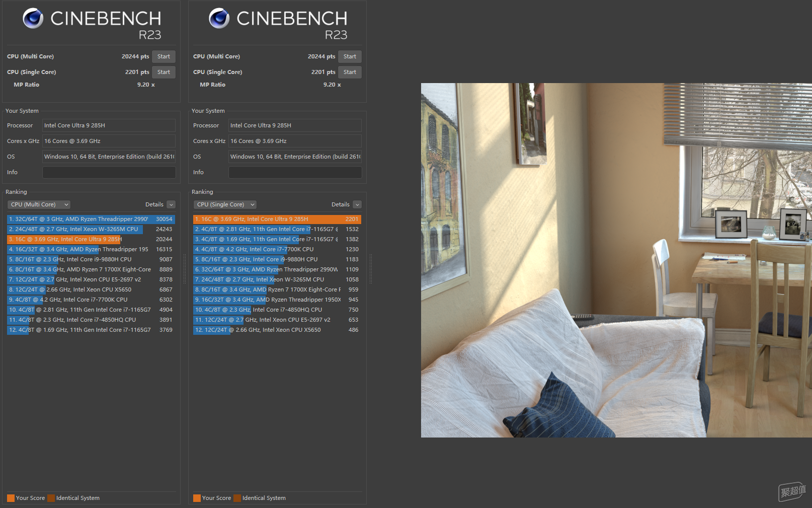
Task: Select the 1.69 GHz i7-1165G7 row scoring 1382
Action: pos(277,239)
